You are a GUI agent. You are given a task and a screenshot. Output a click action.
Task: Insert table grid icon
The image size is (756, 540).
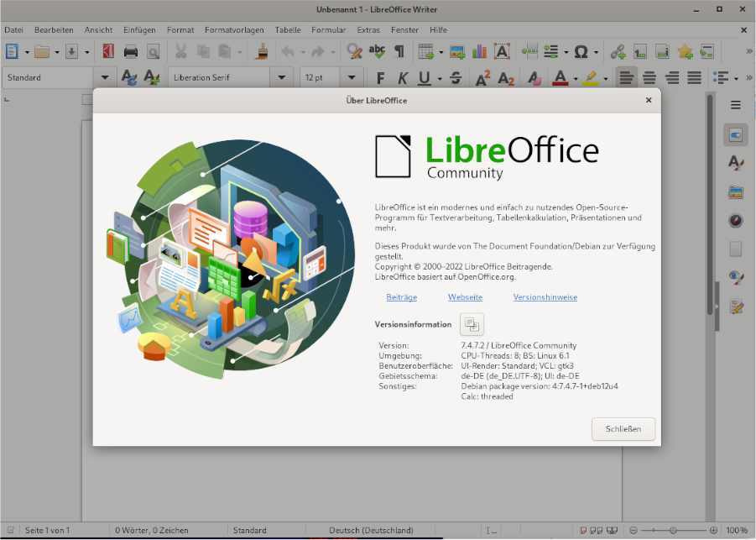click(425, 51)
